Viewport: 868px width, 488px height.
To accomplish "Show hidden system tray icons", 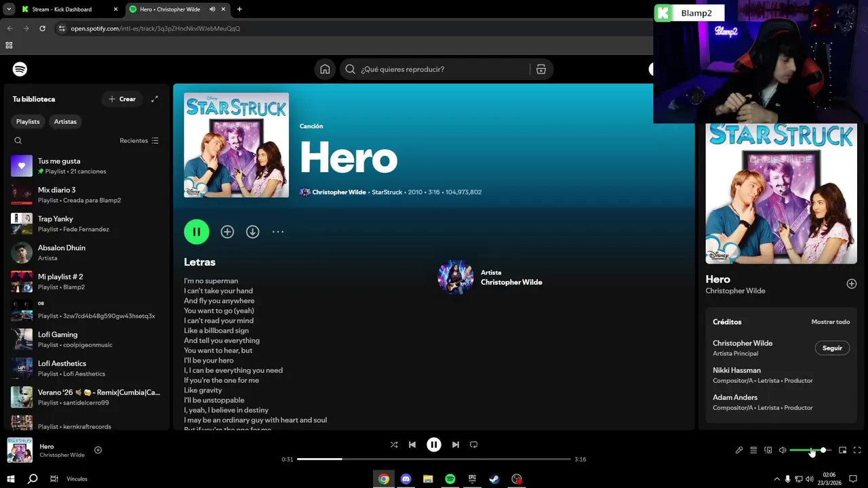I will (776, 479).
